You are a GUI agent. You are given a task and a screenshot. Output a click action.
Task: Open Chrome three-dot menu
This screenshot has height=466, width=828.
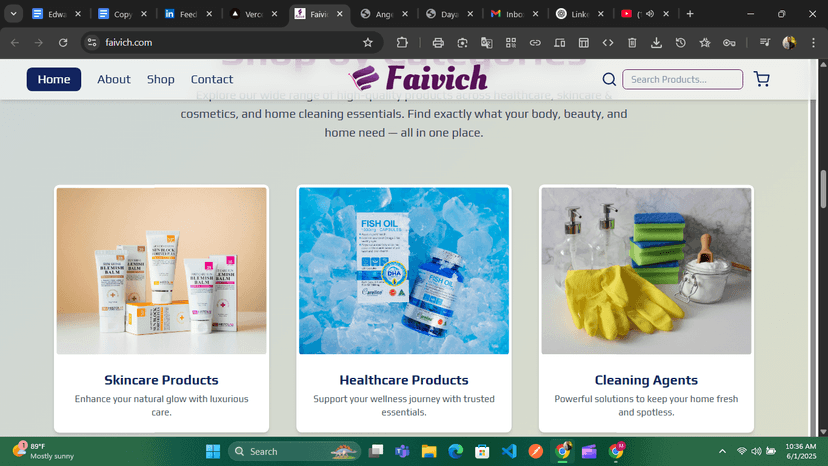coord(813,43)
